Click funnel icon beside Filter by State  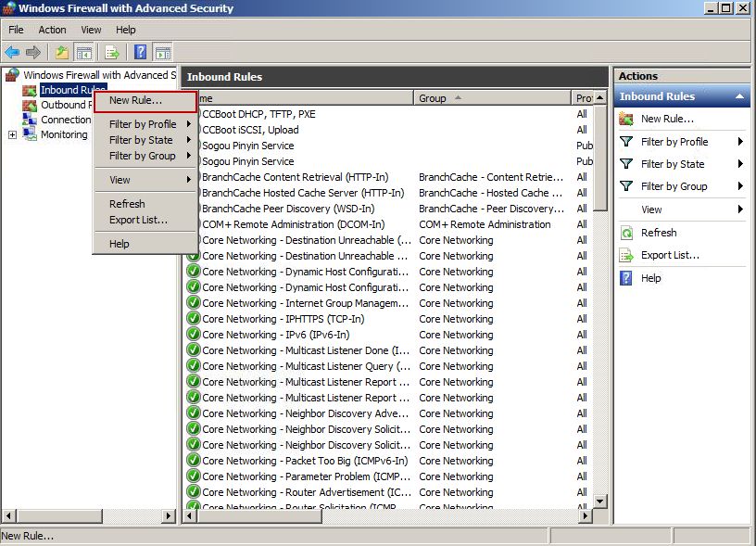click(626, 164)
